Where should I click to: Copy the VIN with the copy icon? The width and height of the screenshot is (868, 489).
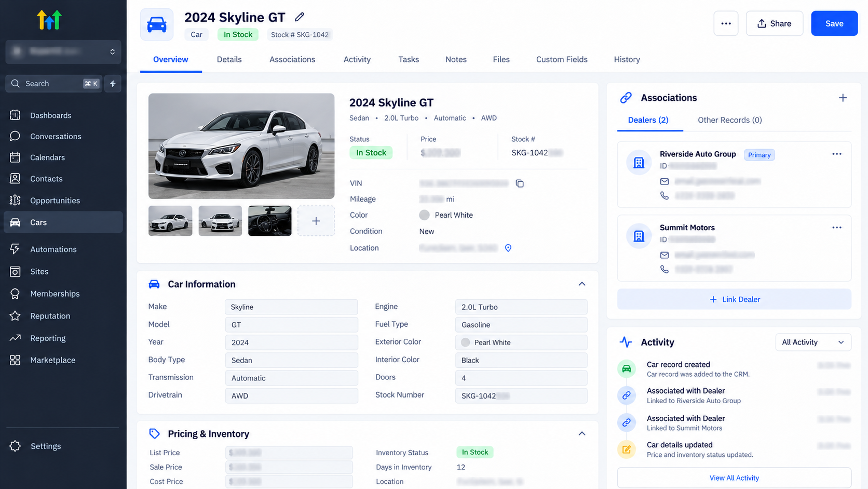pos(520,183)
